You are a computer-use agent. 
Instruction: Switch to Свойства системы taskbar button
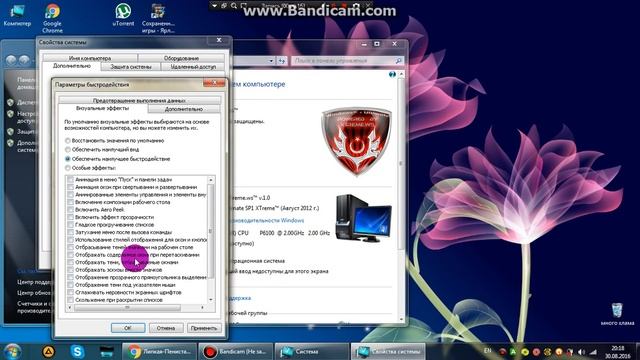388,351
